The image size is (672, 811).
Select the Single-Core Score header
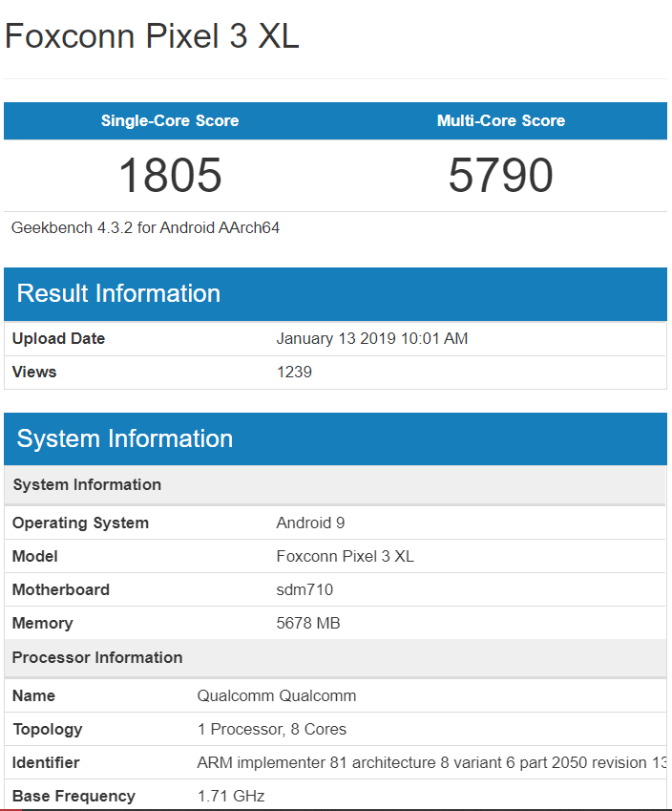(170, 120)
